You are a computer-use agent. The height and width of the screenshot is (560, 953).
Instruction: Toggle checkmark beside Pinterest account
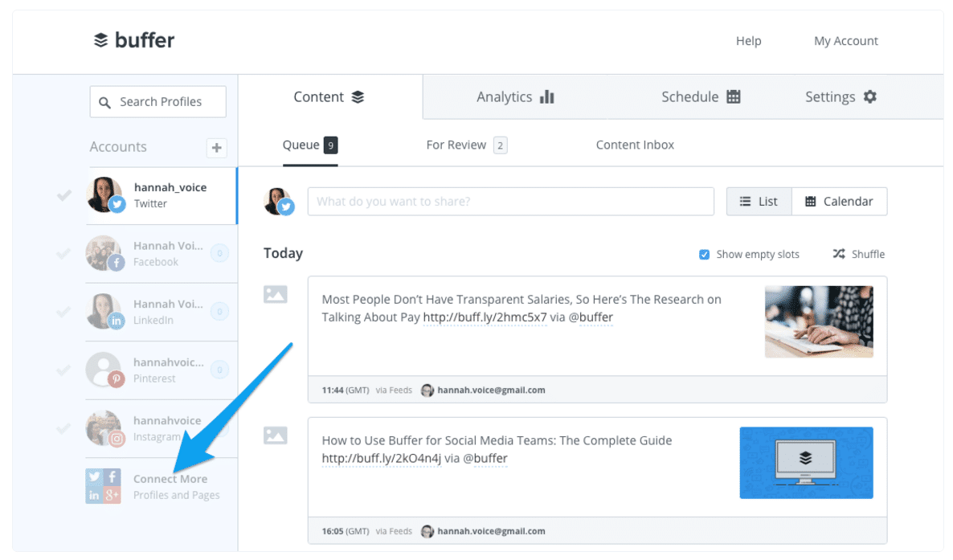[63, 370]
